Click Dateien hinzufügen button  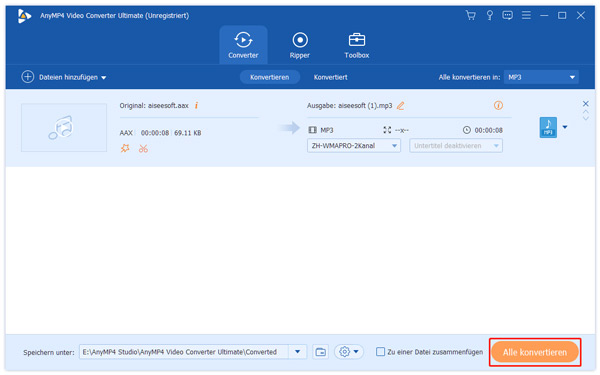pos(64,77)
